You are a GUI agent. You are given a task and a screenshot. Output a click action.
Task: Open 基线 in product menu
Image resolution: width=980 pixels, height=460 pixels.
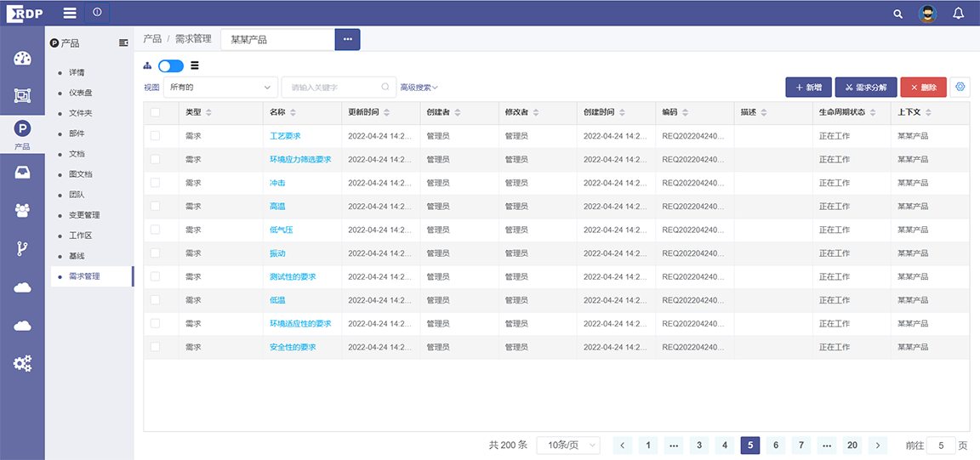coord(77,256)
